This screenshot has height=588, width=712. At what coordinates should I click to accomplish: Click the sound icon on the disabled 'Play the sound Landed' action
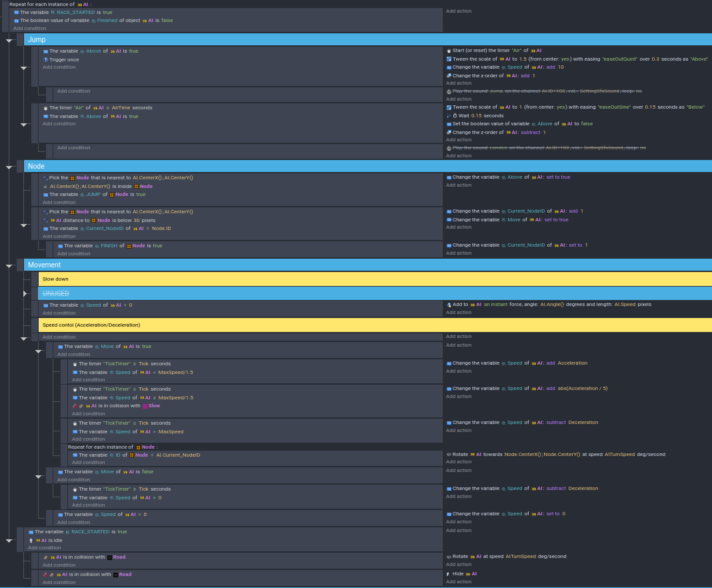[449, 148]
